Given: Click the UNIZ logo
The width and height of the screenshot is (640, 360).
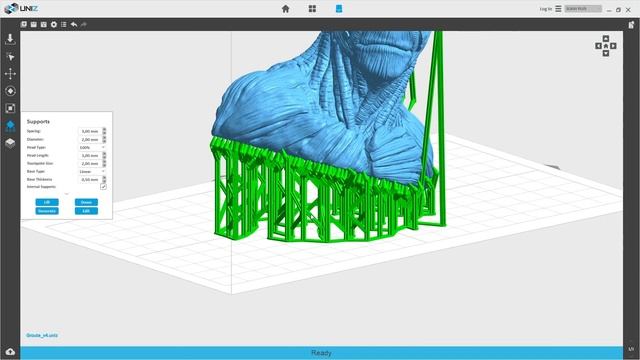Looking at the screenshot, I should (21, 9).
